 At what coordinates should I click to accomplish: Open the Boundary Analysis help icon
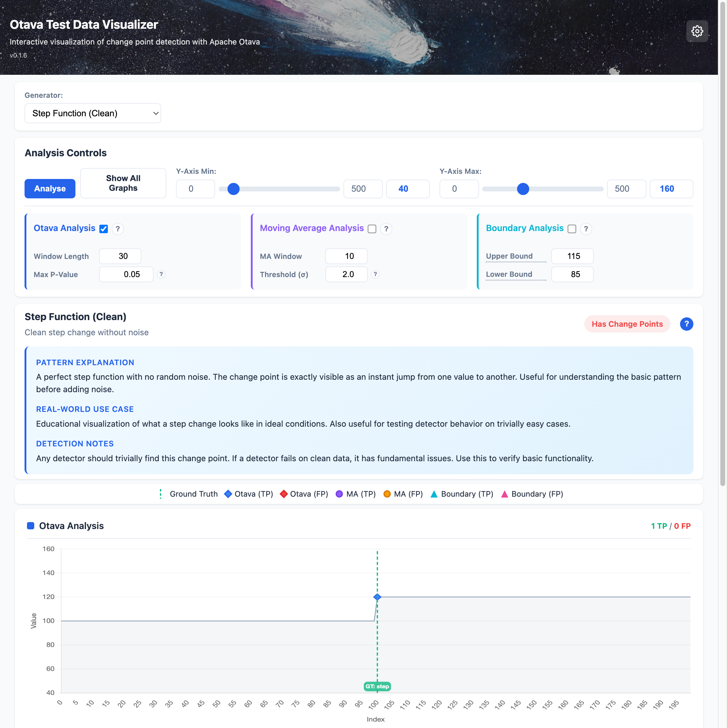click(586, 229)
